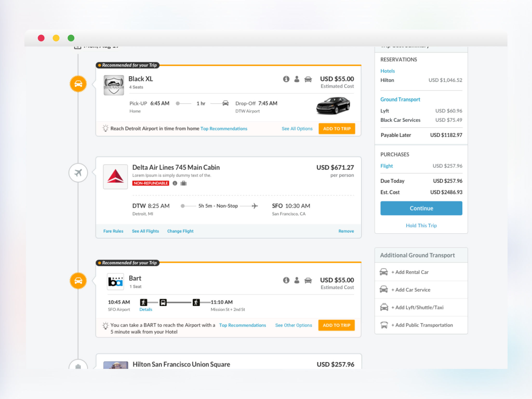
Task: Click the Deluxe Black Car logo thumbnail
Action: pos(114,85)
